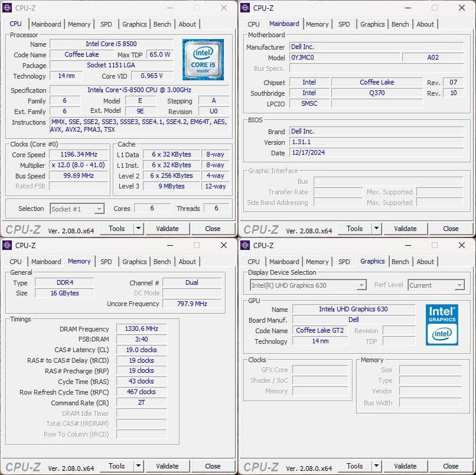Click the Intel Core i5 badge

click(x=204, y=60)
